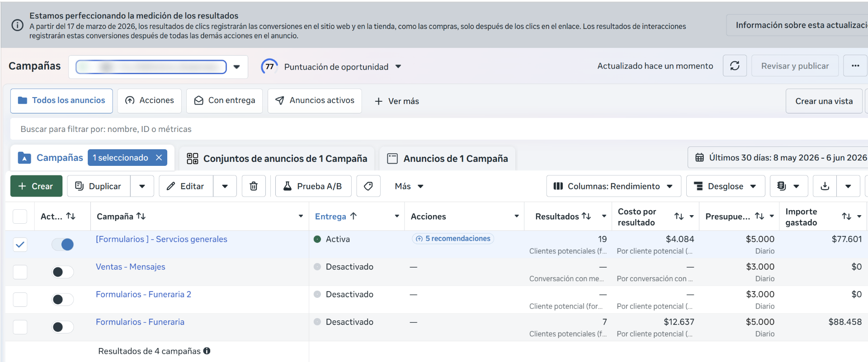Viewport: 868px width, 362px height.
Task: Sort by Resultados column arrows
Action: point(586,216)
